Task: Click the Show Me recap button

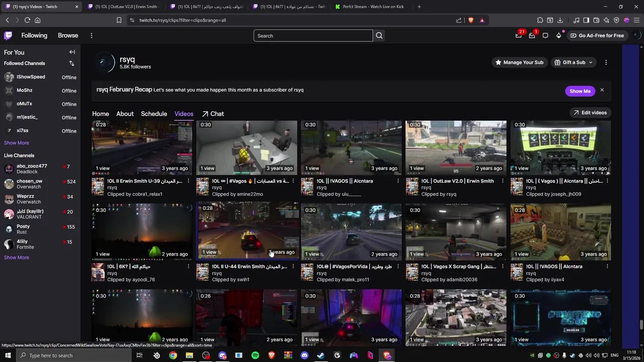Action: pos(580,91)
